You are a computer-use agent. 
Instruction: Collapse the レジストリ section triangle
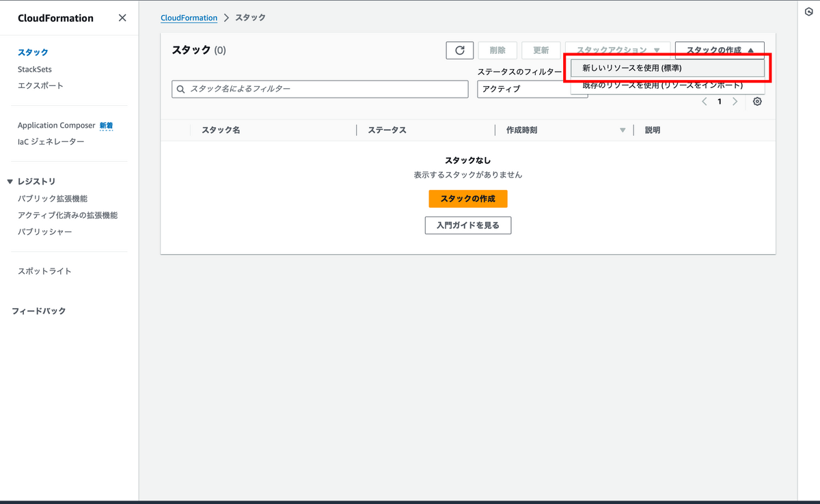(x=10, y=182)
